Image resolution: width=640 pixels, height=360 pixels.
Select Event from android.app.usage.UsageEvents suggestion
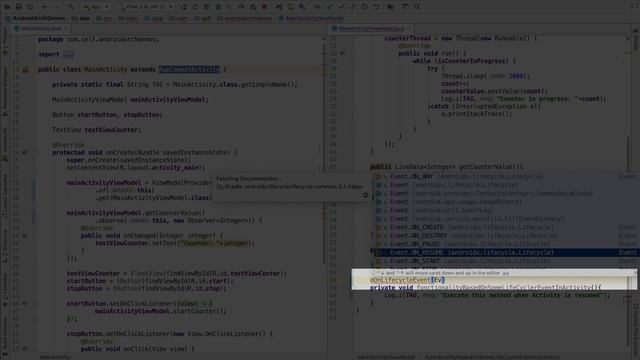pos(505,202)
